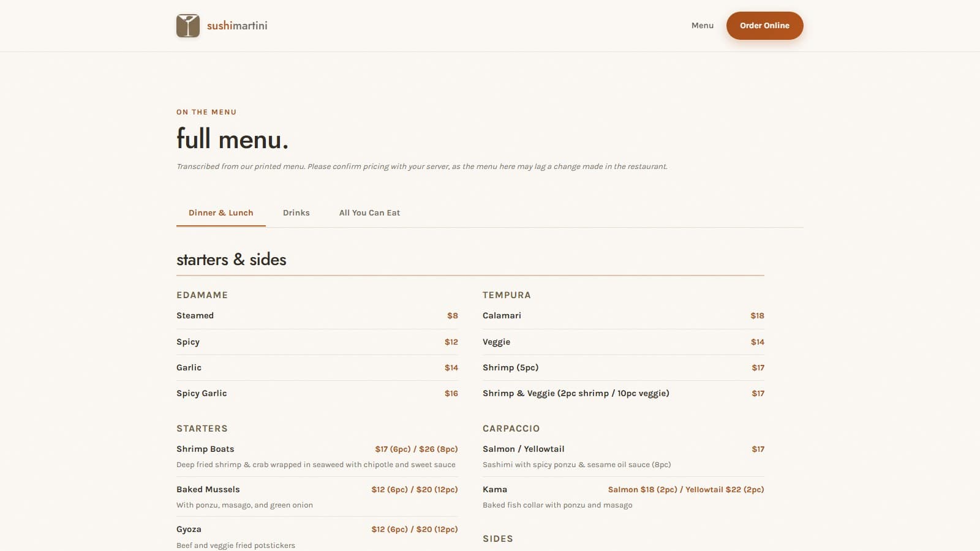980x551 pixels.
Task: Click the $14 Veggie tempura price
Action: (x=758, y=342)
